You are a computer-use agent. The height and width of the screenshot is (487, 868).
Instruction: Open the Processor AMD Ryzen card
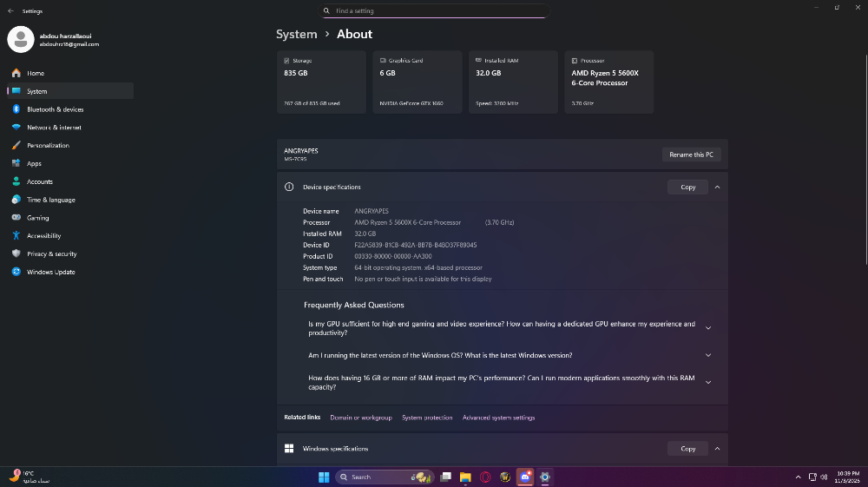pos(609,82)
